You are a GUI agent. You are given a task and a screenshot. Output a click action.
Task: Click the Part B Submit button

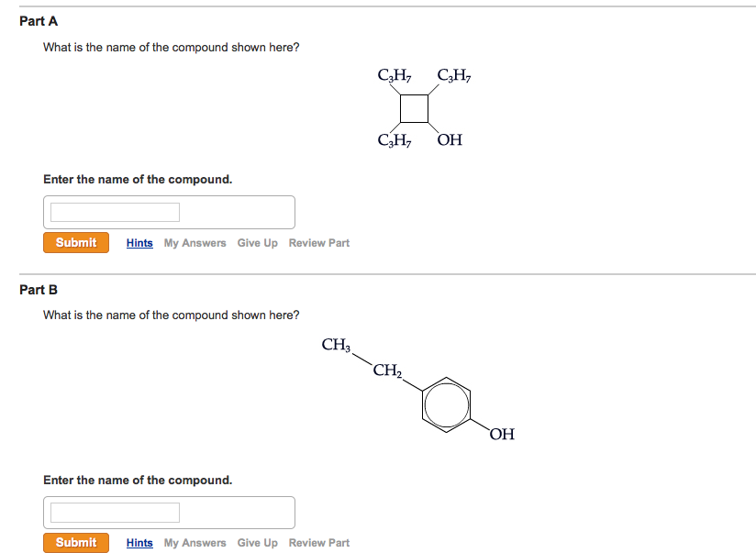coord(75,542)
